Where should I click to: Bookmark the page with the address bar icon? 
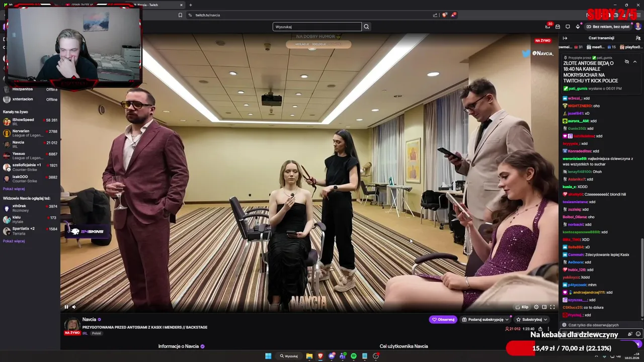tap(180, 15)
